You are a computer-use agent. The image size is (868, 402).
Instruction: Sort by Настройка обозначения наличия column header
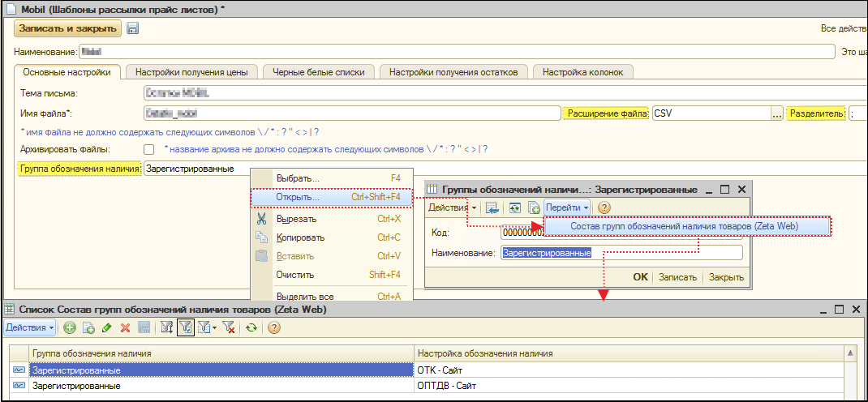point(629,353)
